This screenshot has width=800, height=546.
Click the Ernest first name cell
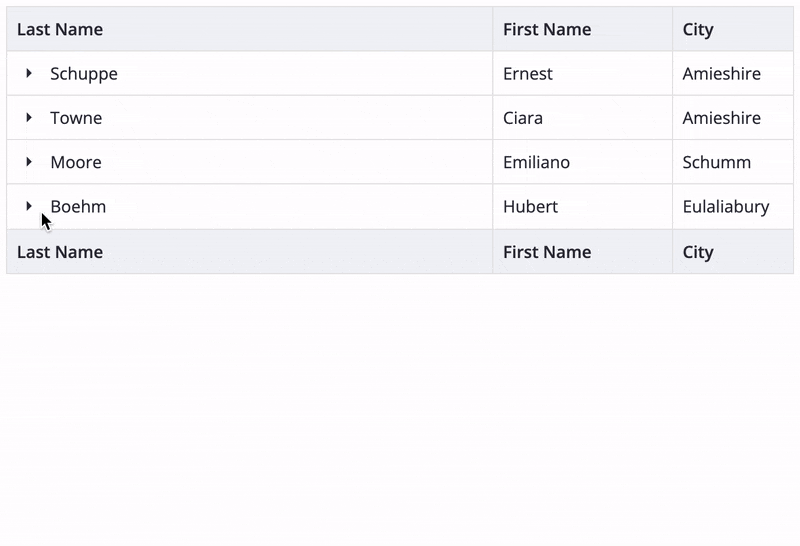click(583, 73)
